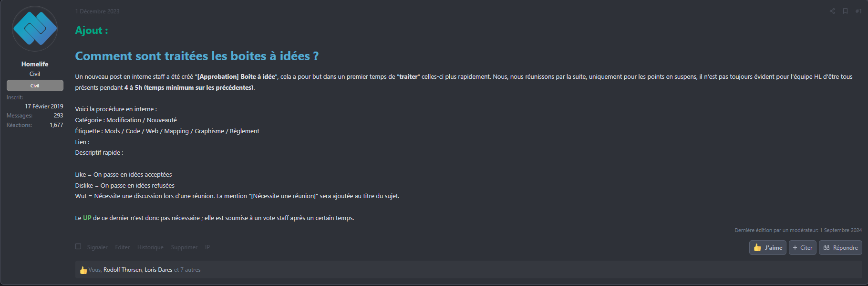The height and width of the screenshot is (286, 868).
Task: Tick the post selection checkbox
Action: (78, 247)
